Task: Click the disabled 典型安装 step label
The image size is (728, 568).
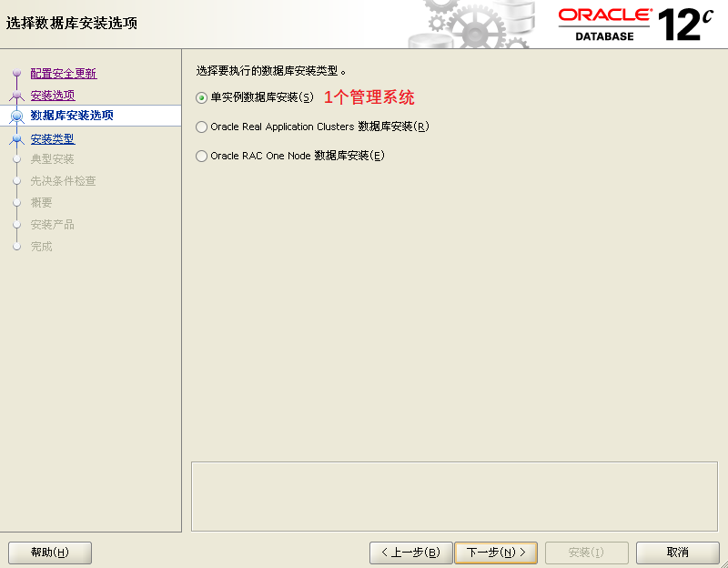Action: click(x=53, y=159)
